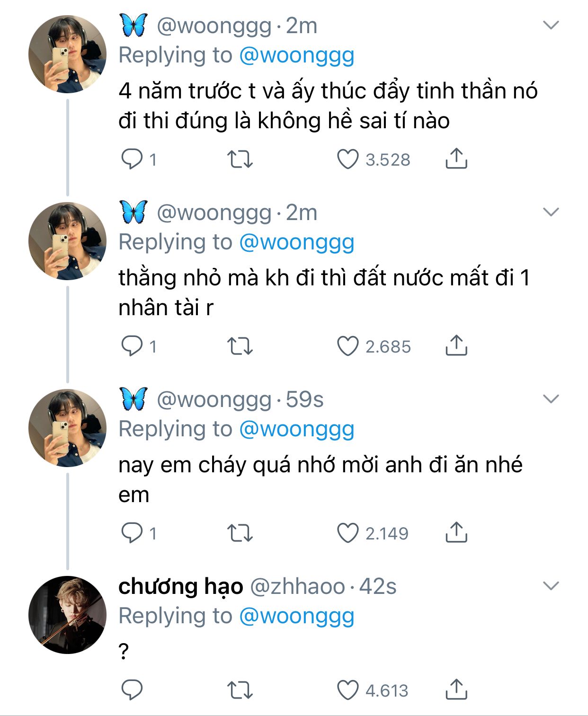Open @woonggg mention in chương hạo's reply
588x716 pixels.
coord(297,616)
